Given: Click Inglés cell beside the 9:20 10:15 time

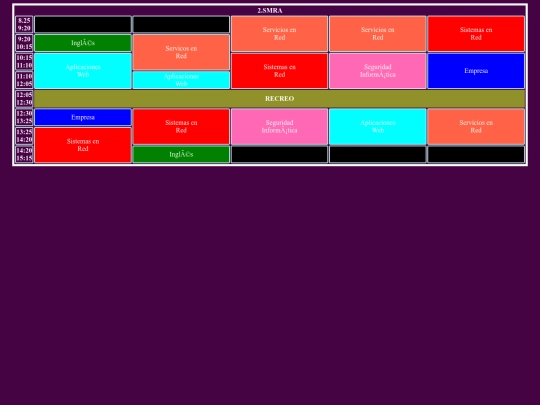Looking at the screenshot, I should point(83,43).
